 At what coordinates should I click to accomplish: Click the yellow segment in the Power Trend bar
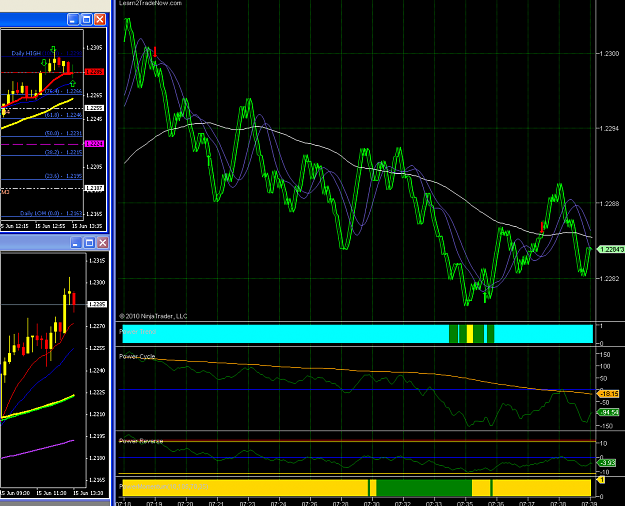470,334
